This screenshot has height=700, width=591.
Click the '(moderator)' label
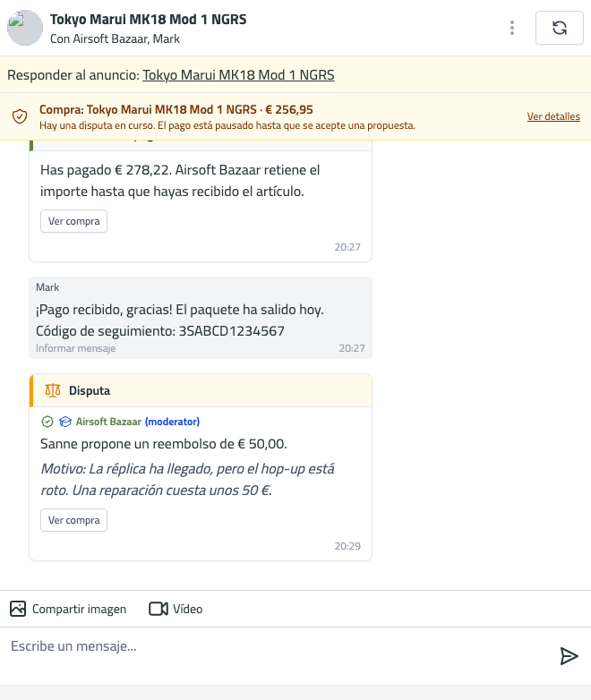[x=173, y=422]
